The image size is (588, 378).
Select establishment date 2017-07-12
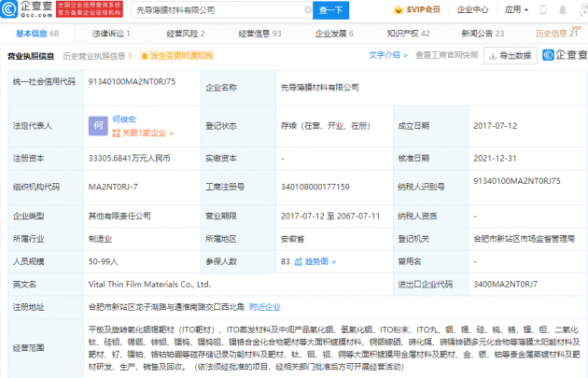(495, 126)
